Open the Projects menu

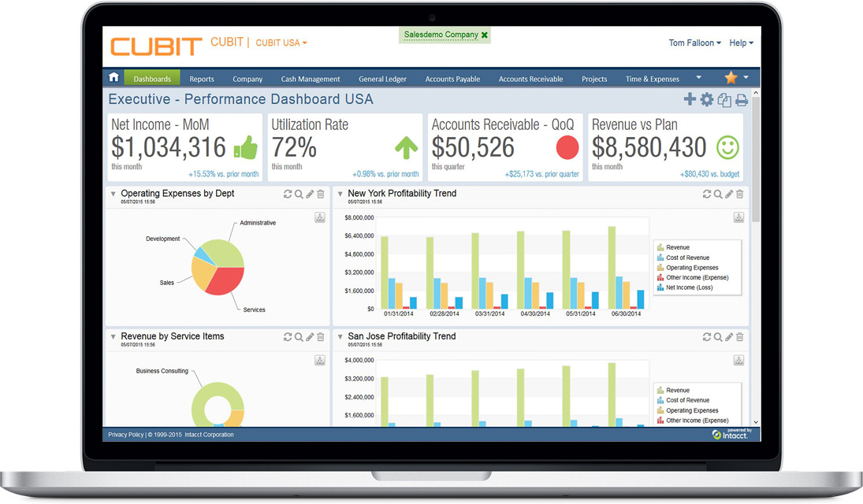coord(594,79)
